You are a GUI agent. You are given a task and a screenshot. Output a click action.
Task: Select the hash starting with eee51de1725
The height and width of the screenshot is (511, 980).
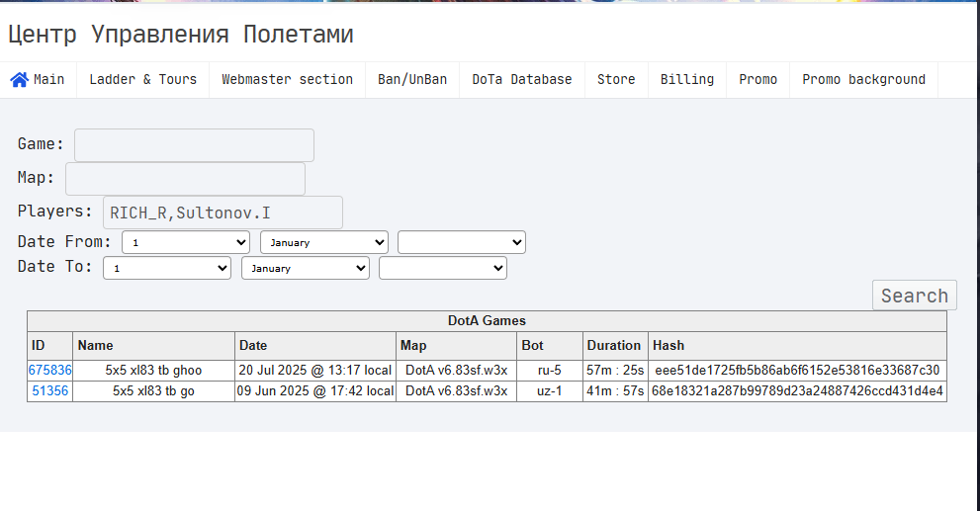tap(797, 370)
